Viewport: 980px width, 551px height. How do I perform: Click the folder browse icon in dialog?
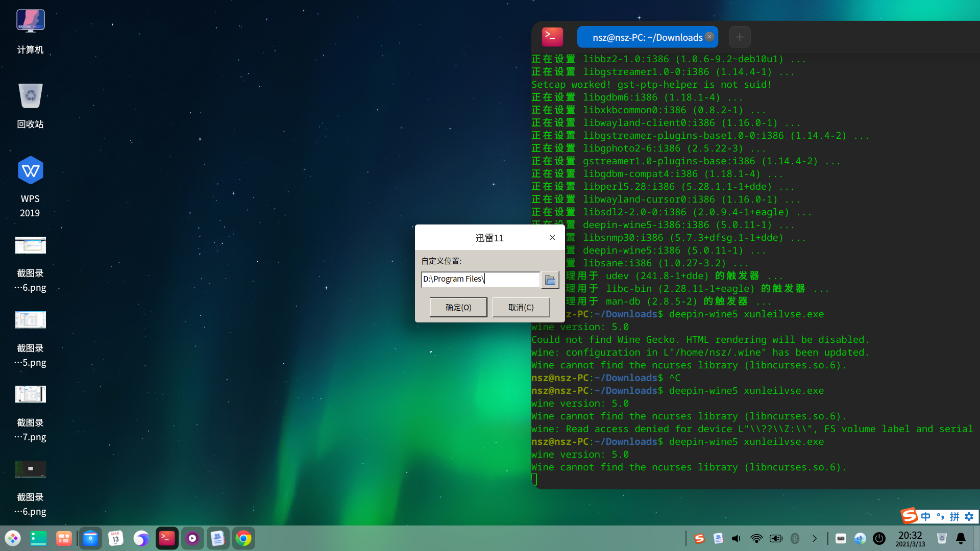pos(550,280)
